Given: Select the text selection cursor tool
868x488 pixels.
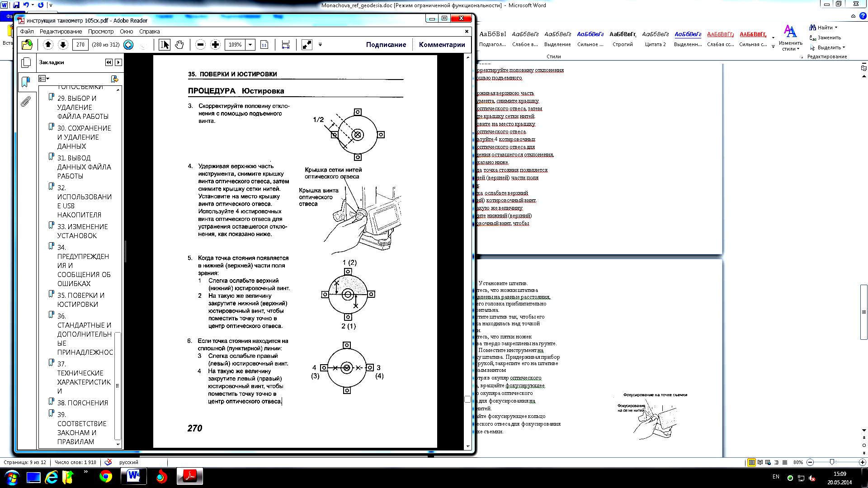Looking at the screenshot, I should pos(165,44).
